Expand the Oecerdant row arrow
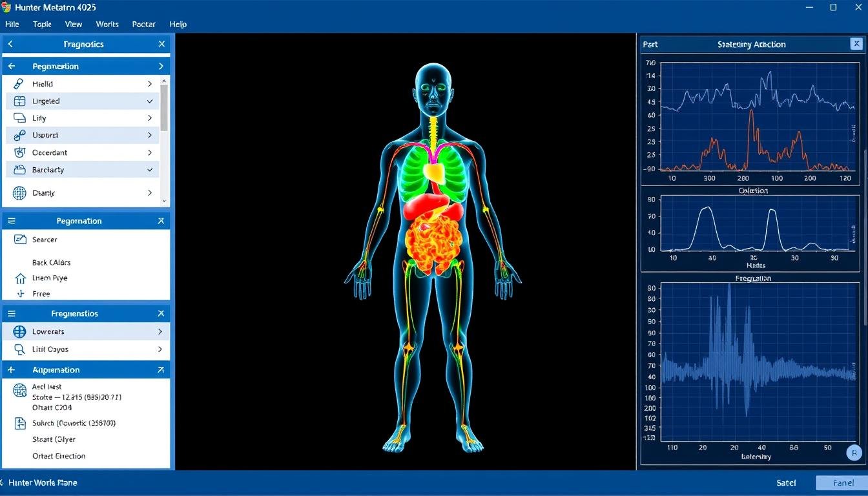The height and width of the screenshot is (496, 868). 150,153
